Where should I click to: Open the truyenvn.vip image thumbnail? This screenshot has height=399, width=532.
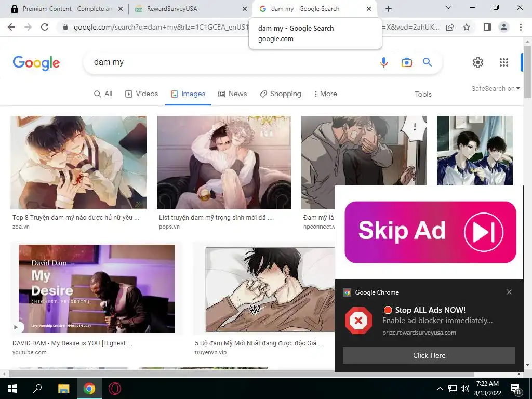[x=270, y=289]
